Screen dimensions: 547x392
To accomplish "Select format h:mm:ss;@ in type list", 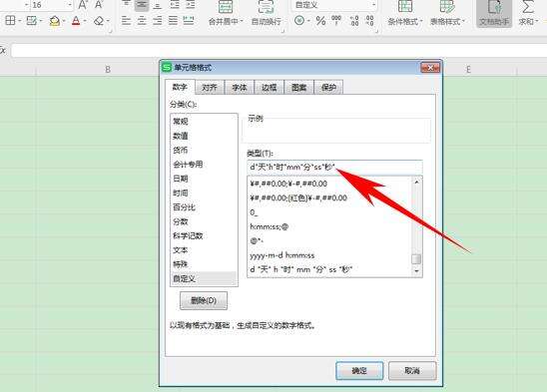I will click(329, 226).
